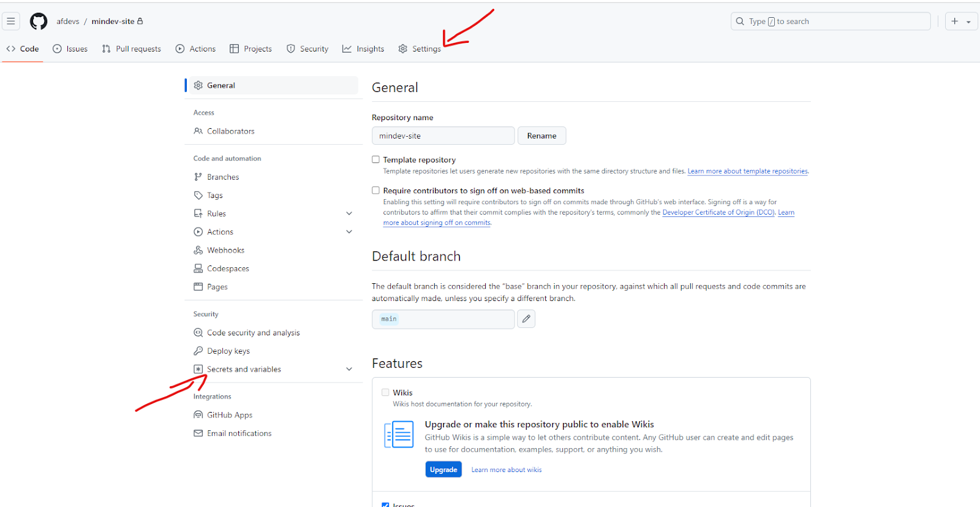Click the GitHub Apps icon
This screenshot has width=980, height=507.
pyautogui.click(x=198, y=415)
